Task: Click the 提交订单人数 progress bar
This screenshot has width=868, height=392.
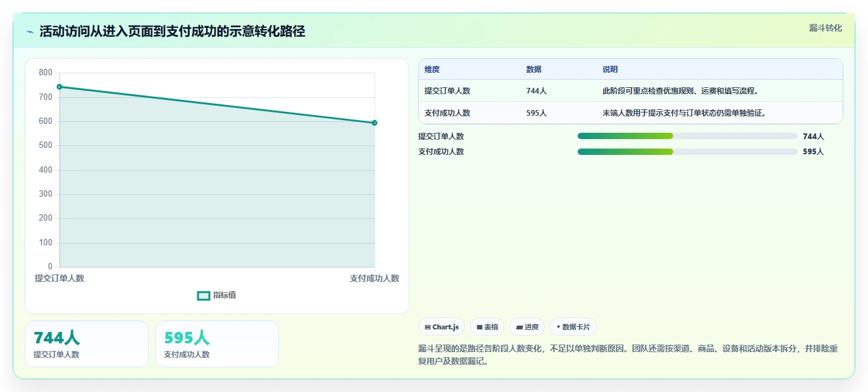Action: tap(687, 136)
